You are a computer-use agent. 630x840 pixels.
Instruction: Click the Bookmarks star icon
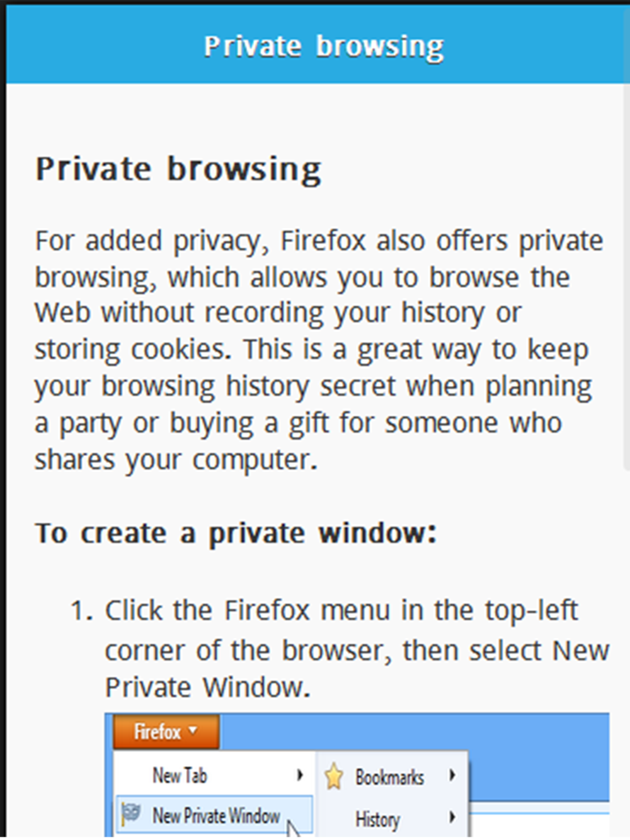[334, 777]
